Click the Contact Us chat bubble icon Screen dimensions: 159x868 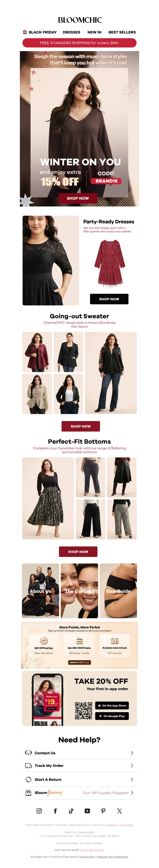pos(28,753)
